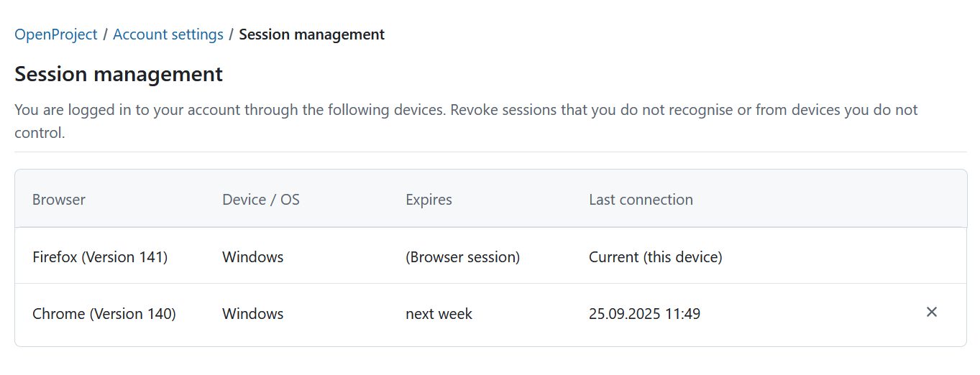Click the Device / OS column header
980x375 pixels.
(261, 200)
